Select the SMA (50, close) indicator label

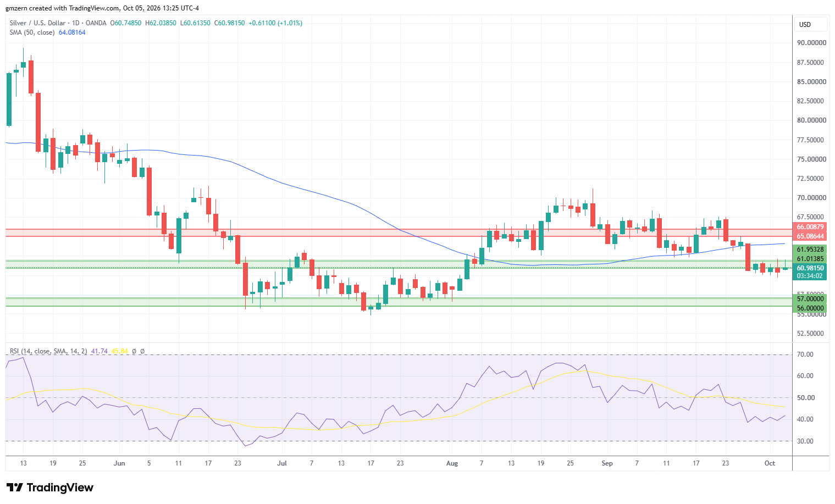click(x=32, y=32)
